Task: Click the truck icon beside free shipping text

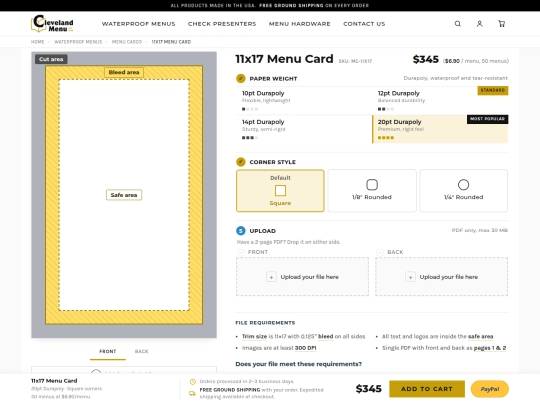Action: pos(193,393)
